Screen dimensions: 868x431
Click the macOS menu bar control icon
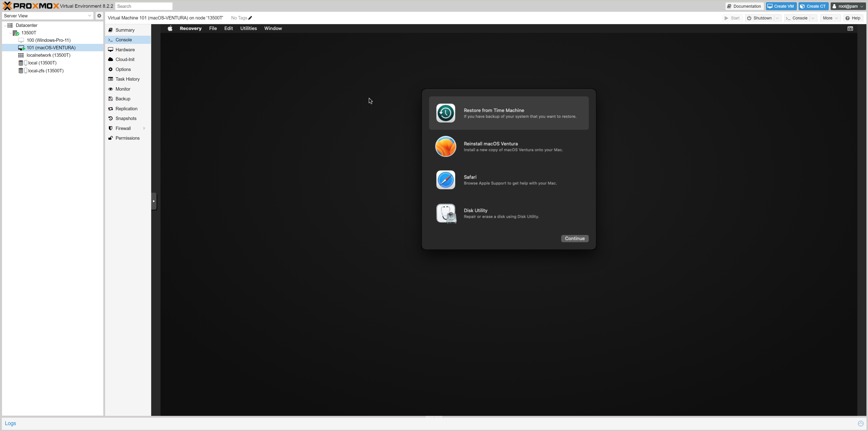pyautogui.click(x=850, y=29)
